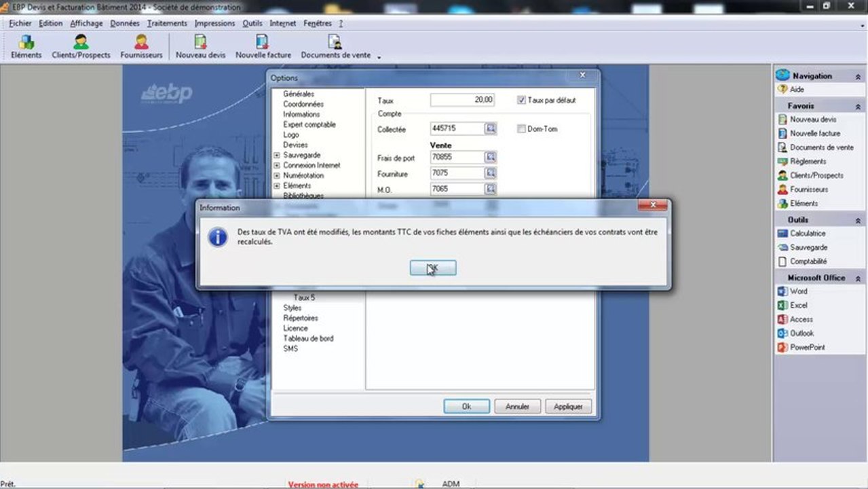Open the Fichier menu
Image resolution: width=868 pixels, height=489 pixels.
coord(20,23)
